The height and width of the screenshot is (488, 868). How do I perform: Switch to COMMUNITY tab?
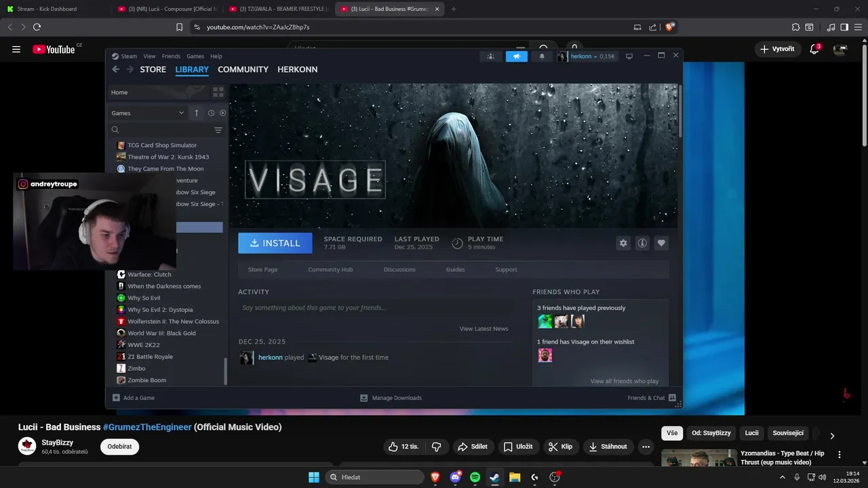pos(243,69)
